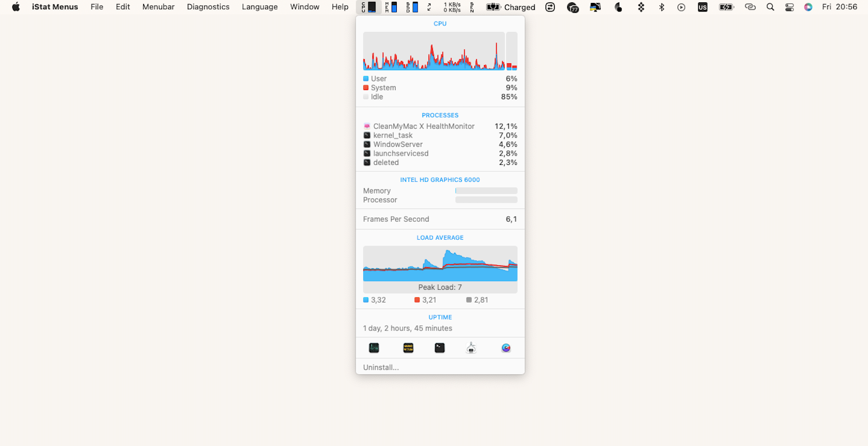Viewport: 868px width, 446px height.
Task: Click the Bluetooth status bar icon
Action: coord(661,7)
